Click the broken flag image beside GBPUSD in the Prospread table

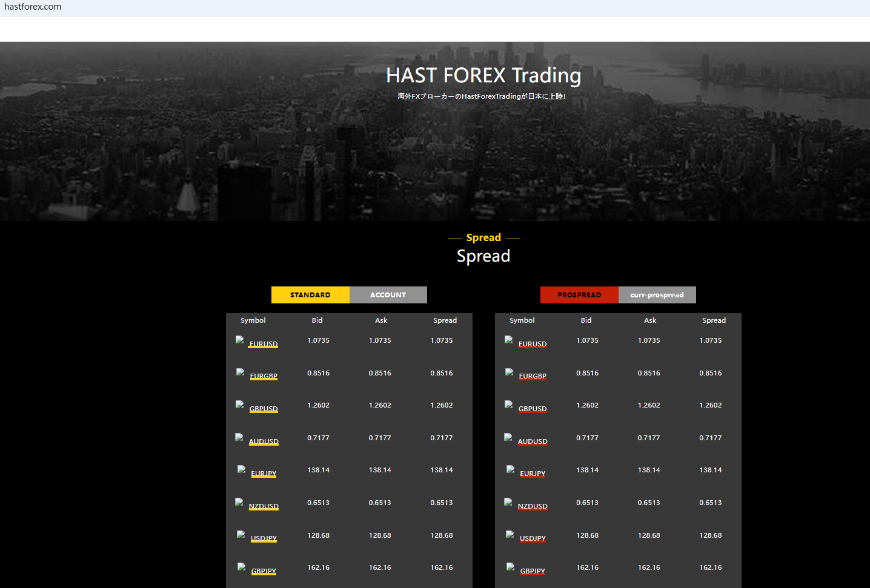pyautogui.click(x=509, y=405)
